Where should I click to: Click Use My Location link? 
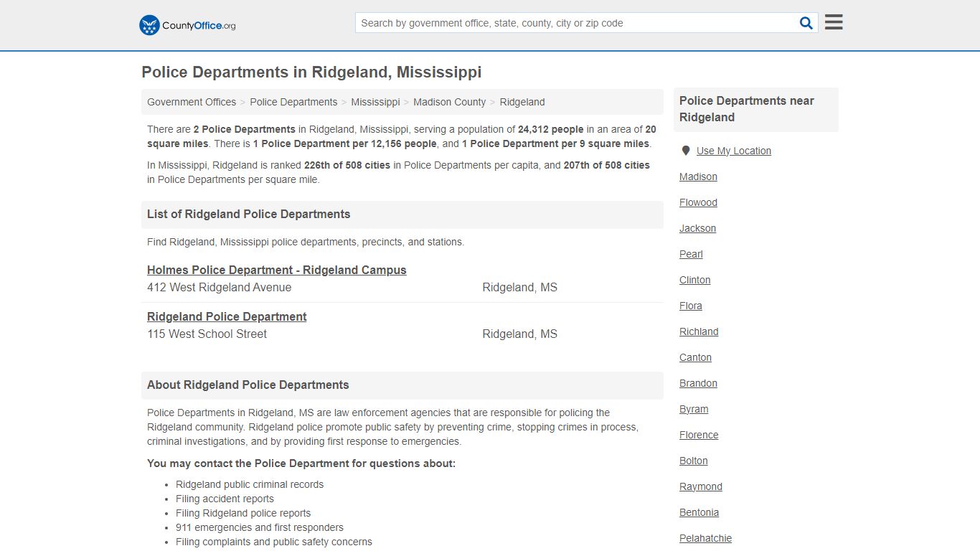734,151
